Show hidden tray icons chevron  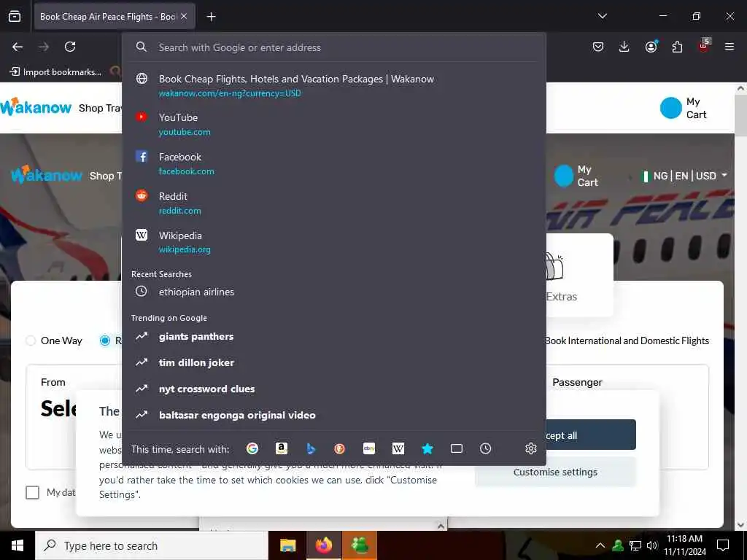point(600,545)
